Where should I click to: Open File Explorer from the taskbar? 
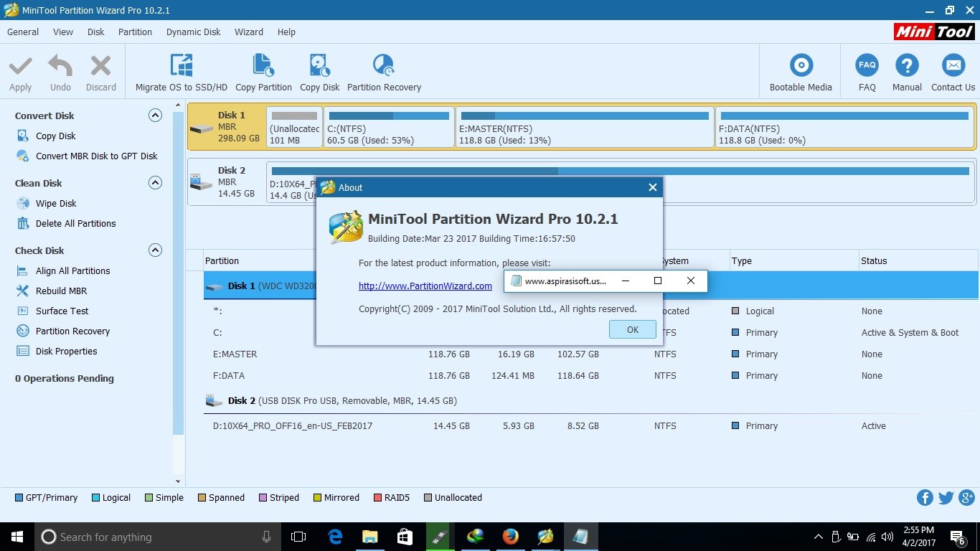[369, 537]
